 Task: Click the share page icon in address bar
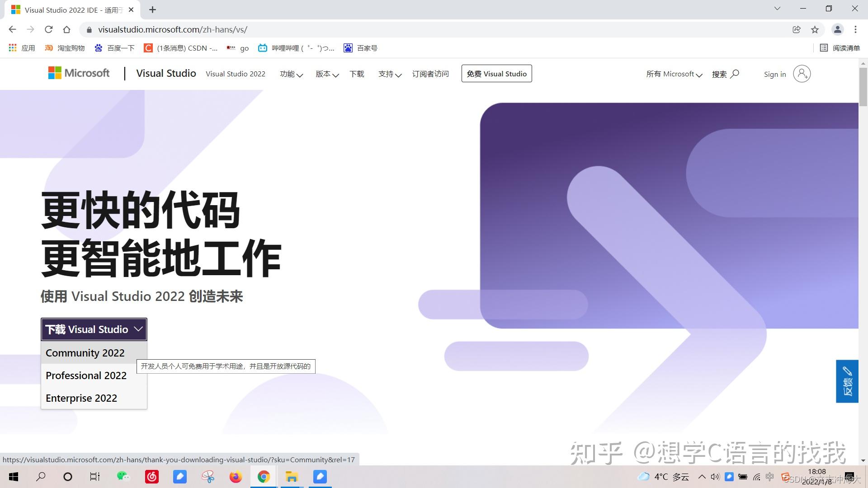pos(796,29)
